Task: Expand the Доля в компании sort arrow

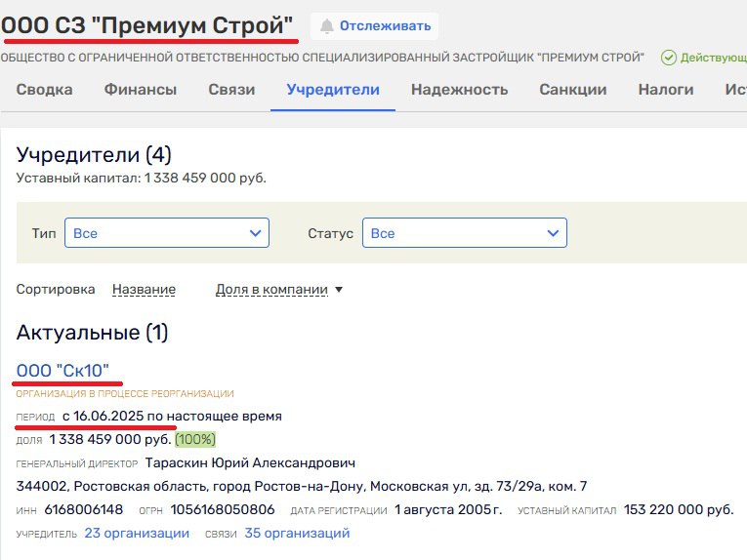Action: click(x=339, y=290)
